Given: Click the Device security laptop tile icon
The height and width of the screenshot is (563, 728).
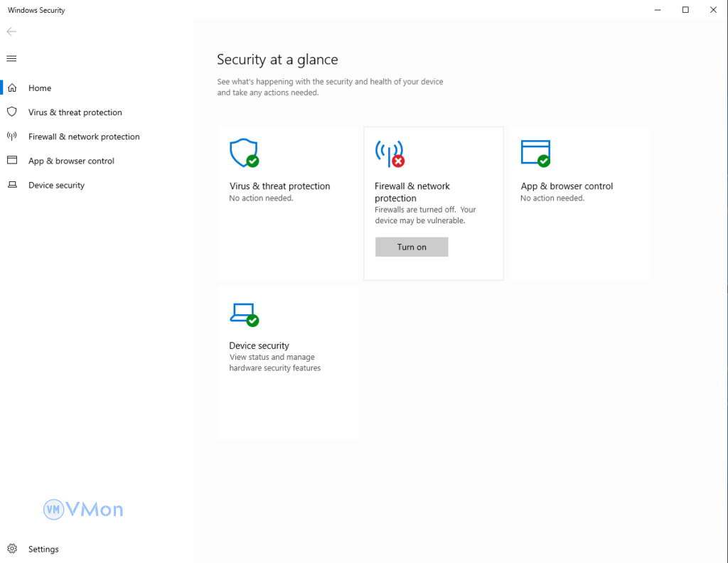Looking at the screenshot, I should click(x=244, y=313).
